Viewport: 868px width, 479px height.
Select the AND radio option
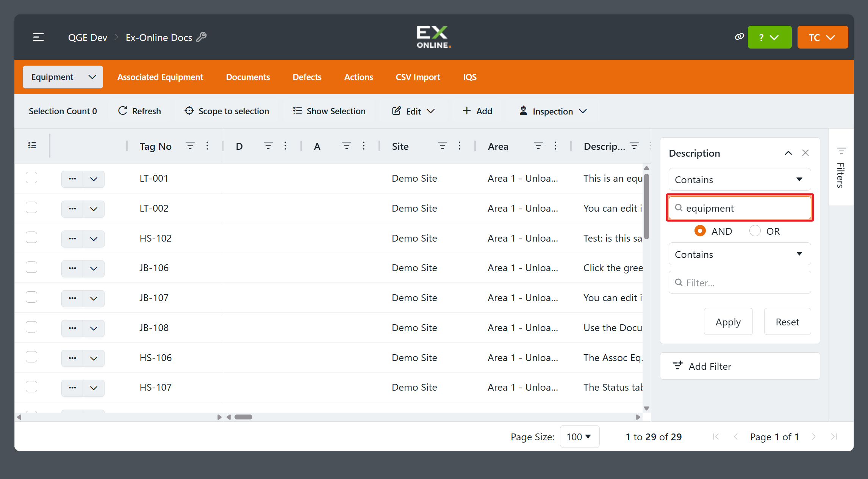700,231
